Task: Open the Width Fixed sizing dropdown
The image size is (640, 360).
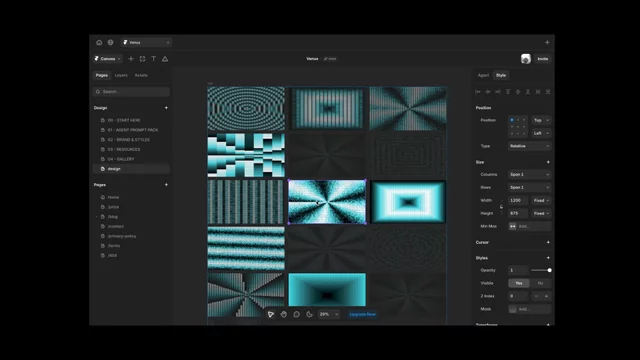Action: point(541,200)
